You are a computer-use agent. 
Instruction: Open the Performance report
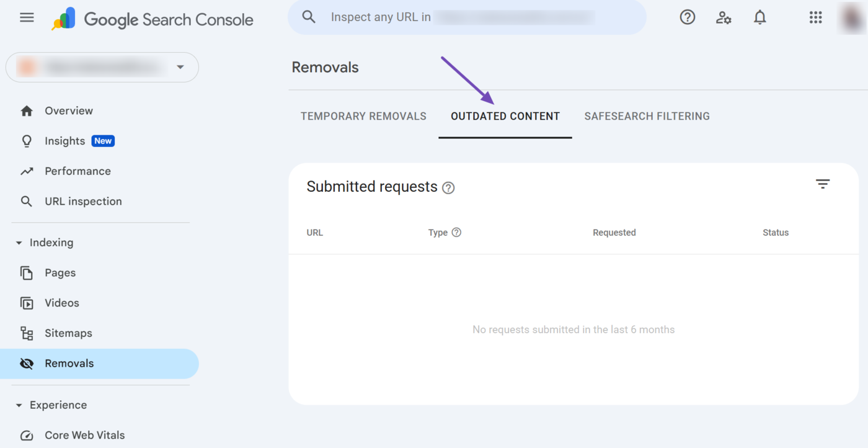77,171
